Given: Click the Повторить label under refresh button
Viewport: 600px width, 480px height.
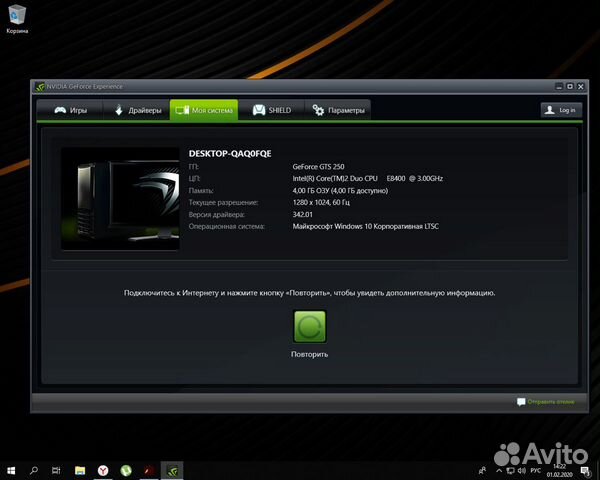Looking at the screenshot, I should point(310,354).
